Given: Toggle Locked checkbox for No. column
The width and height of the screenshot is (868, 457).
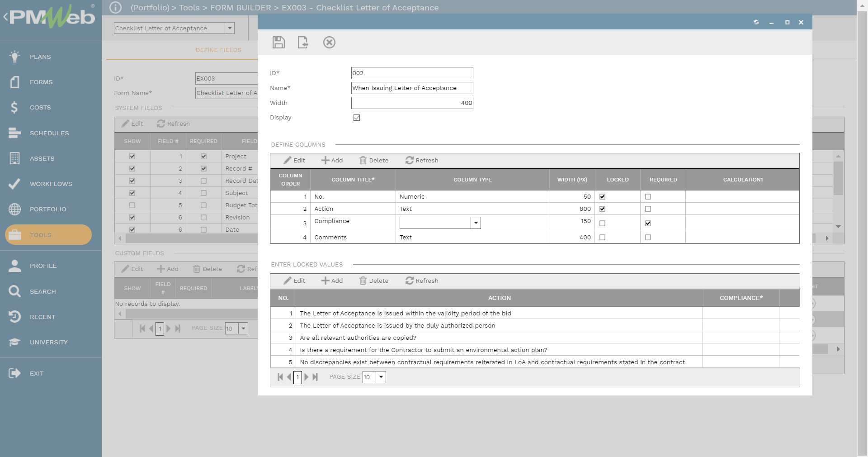Looking at the screenshot, I should [x=602, y=197].
